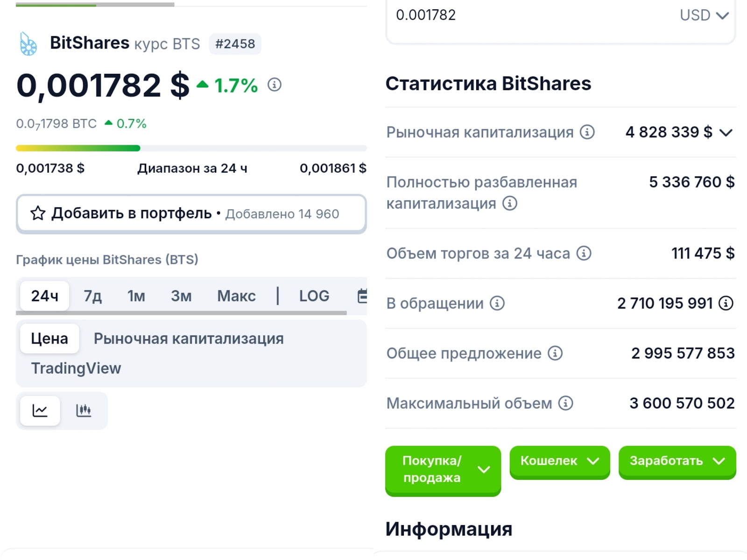Switch to the TradingView chart tab

[76, 368]
